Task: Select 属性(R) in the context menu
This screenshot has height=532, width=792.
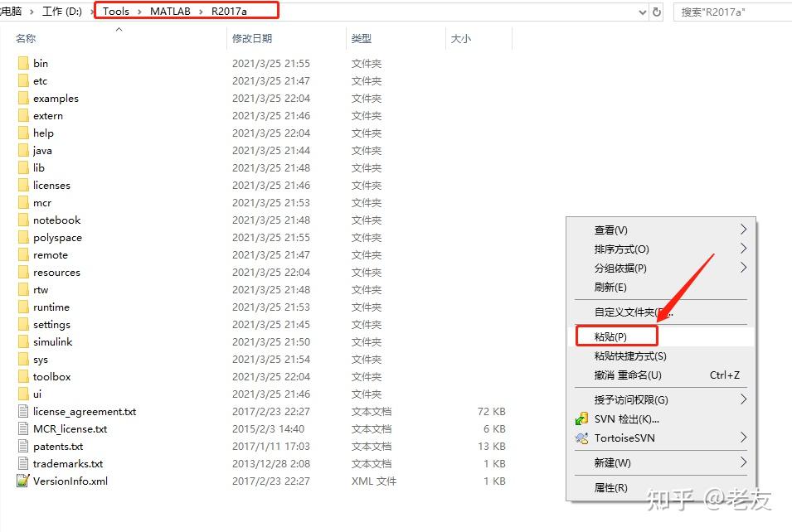Action: (612, 487)
